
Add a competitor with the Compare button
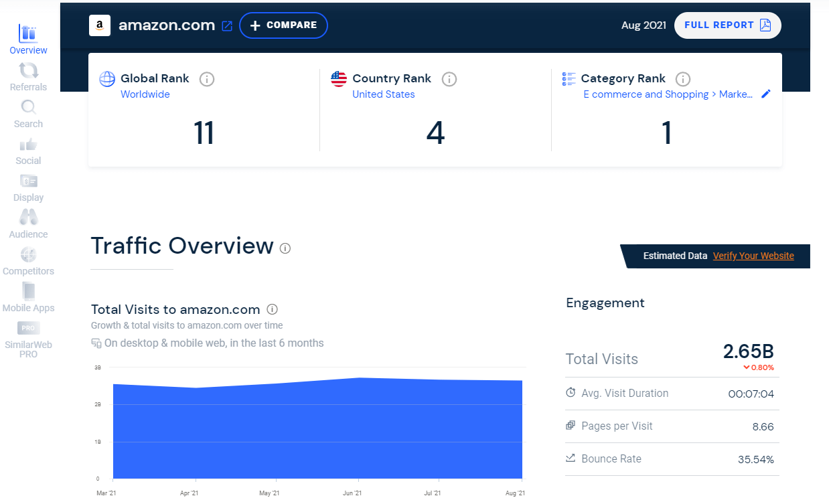click(x=283, y=25)
